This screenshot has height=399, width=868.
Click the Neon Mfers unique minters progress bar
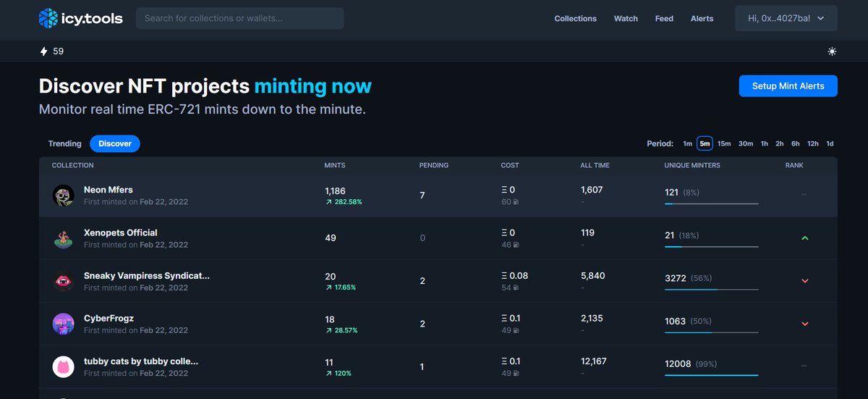coord(712,204)
